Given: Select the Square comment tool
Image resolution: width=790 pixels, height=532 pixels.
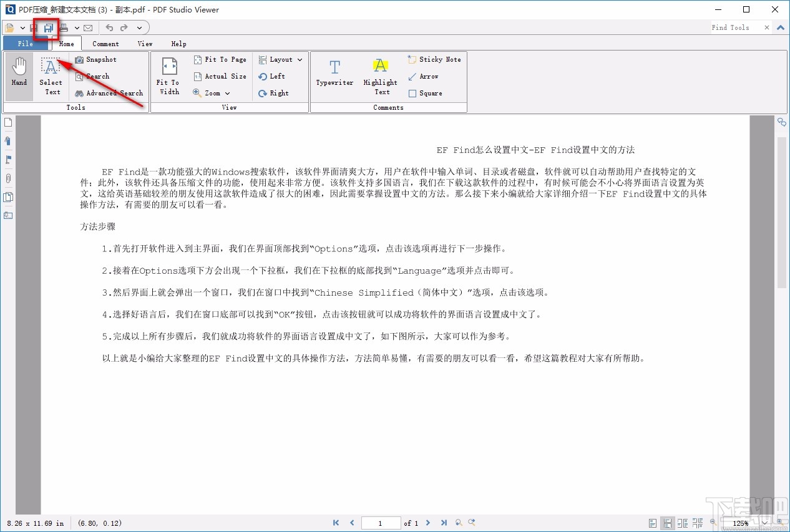Looking at the screenshot, I should 425,93.
